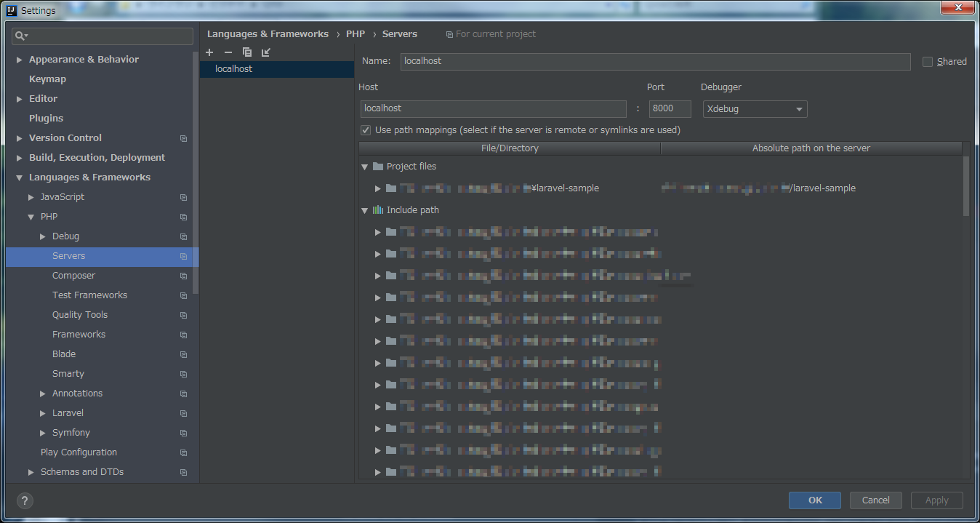Collapse the Project files group
This screenshot has height=523, width=980.
pos(365,167)
